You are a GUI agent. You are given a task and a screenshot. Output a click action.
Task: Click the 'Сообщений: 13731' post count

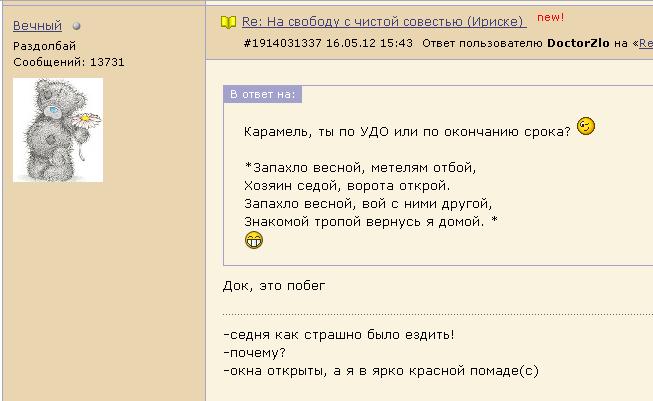click(69, 62)
